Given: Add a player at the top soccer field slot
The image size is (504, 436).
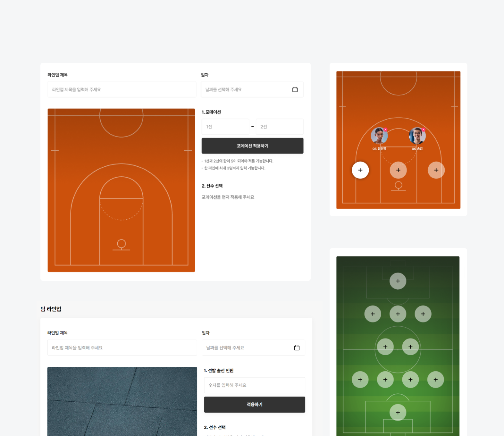Looking at the screenshot, I should (x=398, y=281).
